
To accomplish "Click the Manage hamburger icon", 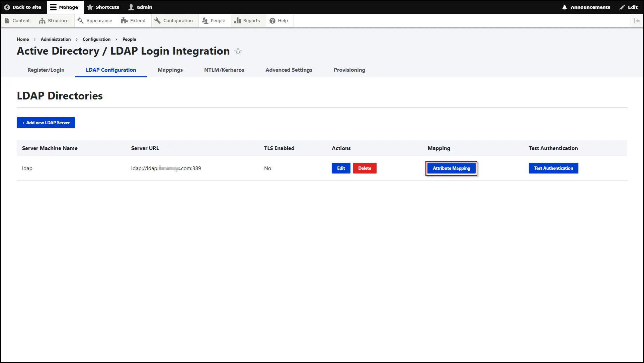I will coord(53,7).
